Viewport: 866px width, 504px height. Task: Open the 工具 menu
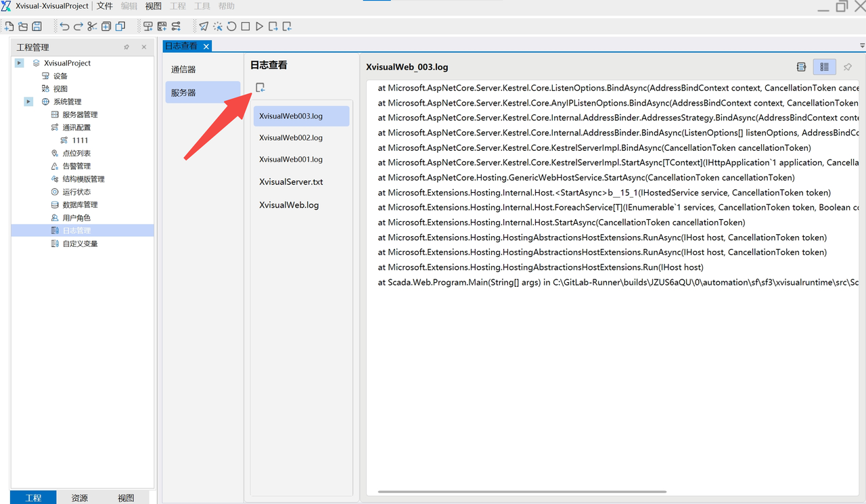point(202,6)
